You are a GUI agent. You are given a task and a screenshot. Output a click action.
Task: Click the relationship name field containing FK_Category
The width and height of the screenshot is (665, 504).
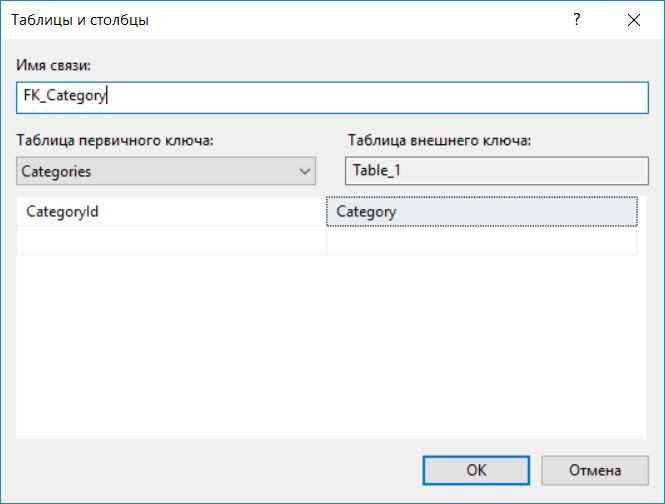[x=332, y=97]
